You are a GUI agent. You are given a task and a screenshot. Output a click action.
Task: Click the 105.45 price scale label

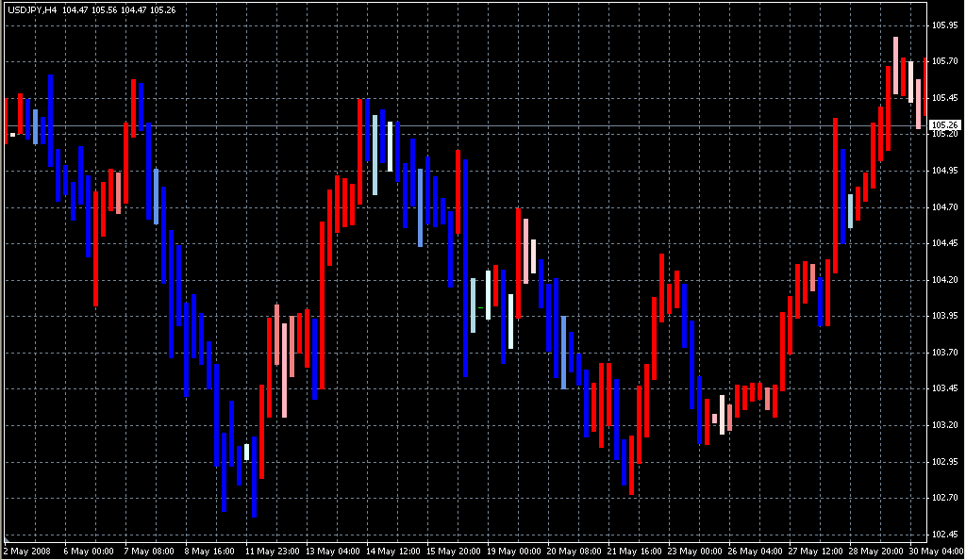945,98
